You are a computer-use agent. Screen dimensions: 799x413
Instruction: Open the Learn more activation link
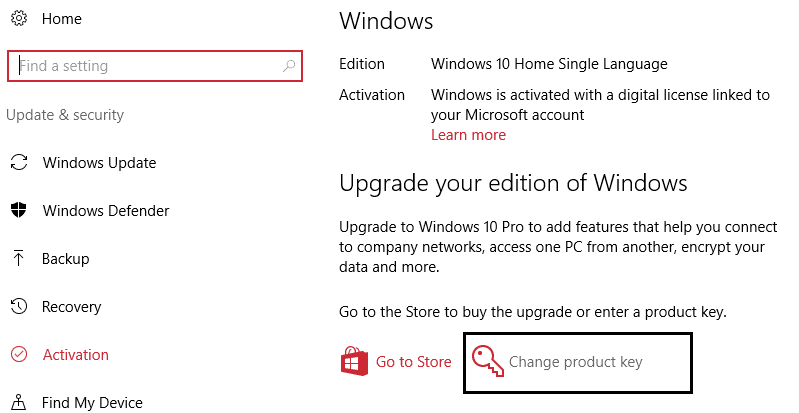point(468,135)
